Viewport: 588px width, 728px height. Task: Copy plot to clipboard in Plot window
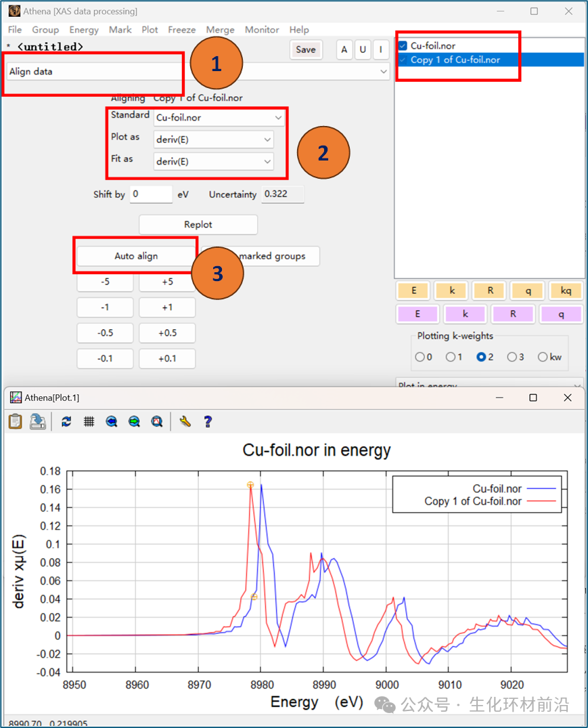tap(16, 422)
